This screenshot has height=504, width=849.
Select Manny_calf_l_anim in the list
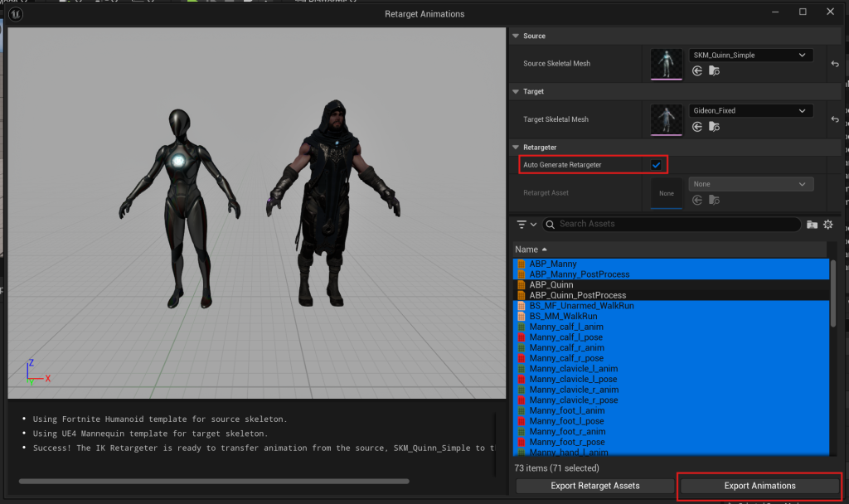point(671,327)
